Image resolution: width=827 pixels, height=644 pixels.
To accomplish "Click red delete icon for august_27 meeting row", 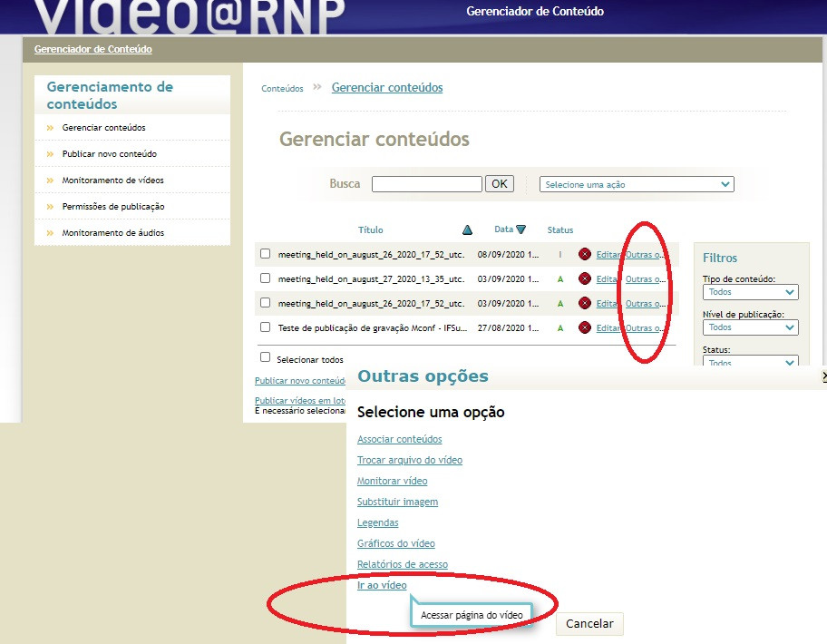I will [585, 278].
